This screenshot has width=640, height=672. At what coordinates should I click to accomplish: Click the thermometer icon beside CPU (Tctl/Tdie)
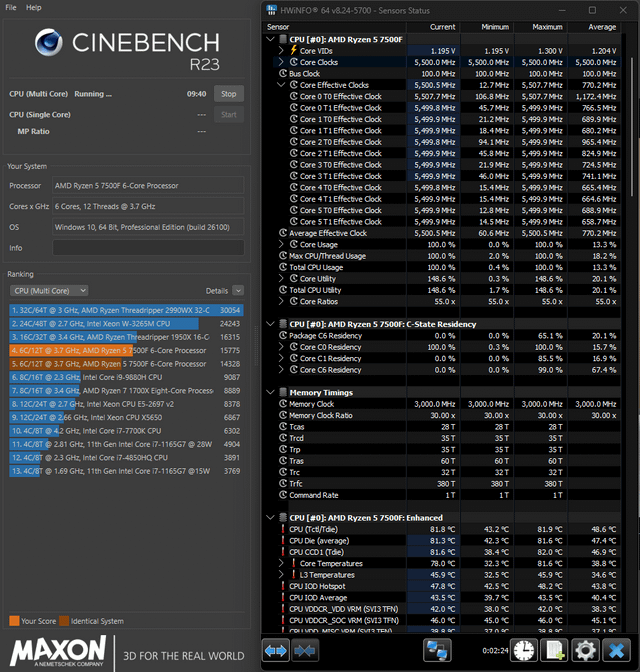[283, 529]
